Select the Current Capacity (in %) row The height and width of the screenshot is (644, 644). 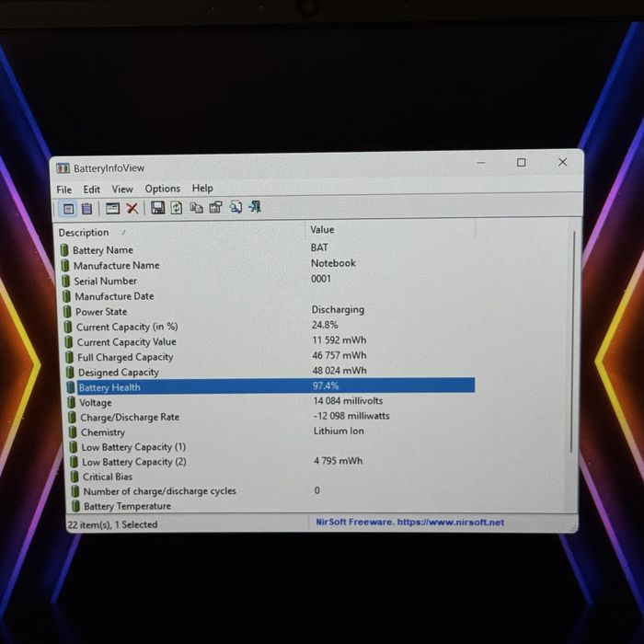(x=269, y=326)
